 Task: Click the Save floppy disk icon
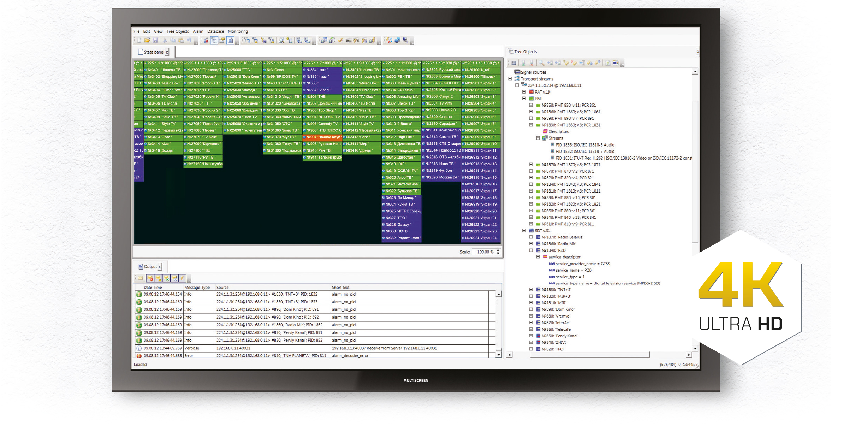click(x=155, y=41)
